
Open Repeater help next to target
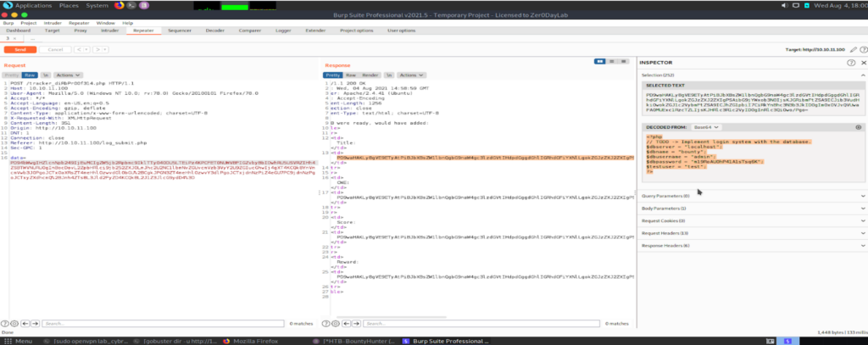coord(863,50)
